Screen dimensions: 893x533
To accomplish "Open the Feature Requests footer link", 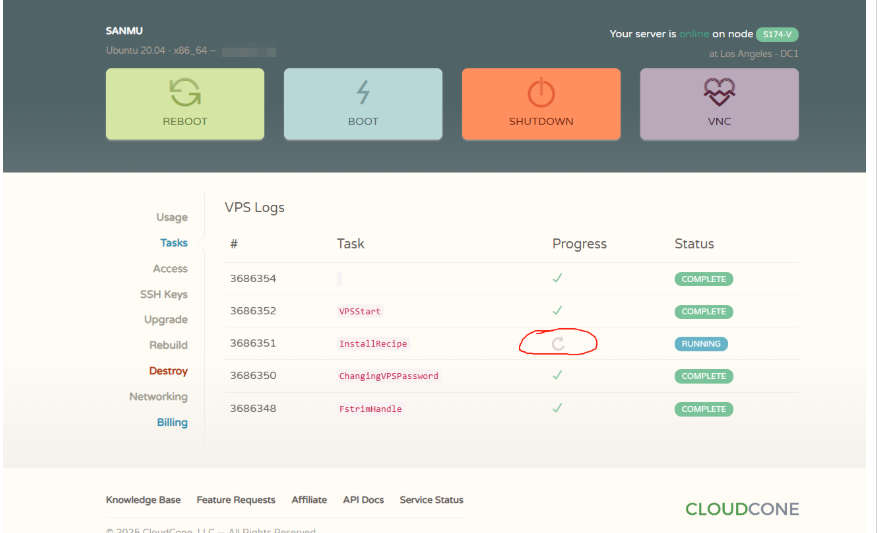I will 236,499.
